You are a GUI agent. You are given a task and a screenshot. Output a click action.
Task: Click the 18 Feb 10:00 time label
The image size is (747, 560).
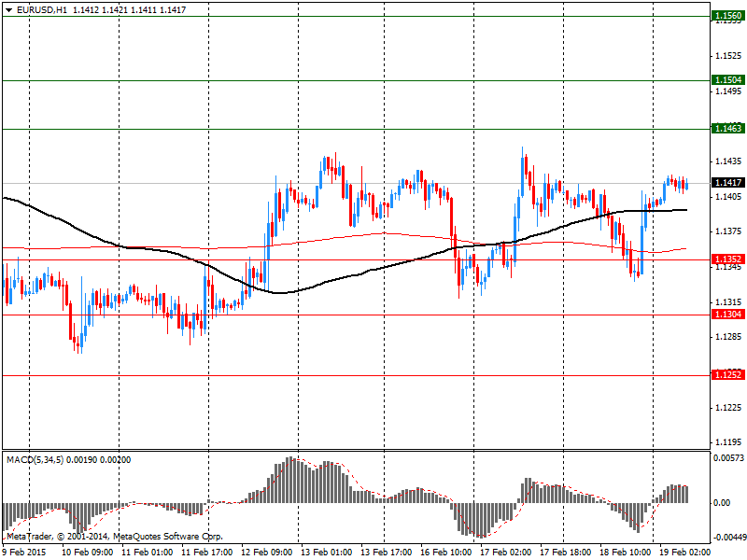[x=626, y=553]
